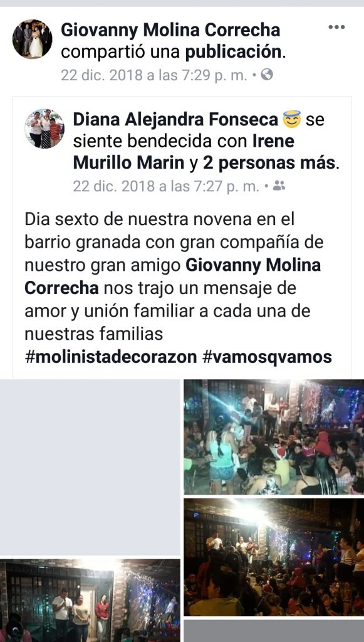Click the 7:27 p. m. shared post timestamp
The image size is (364, 642).
click(x=166, y=186)
